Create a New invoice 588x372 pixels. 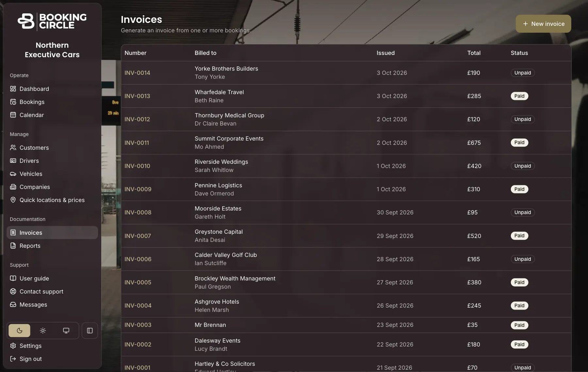coord(543,24)
